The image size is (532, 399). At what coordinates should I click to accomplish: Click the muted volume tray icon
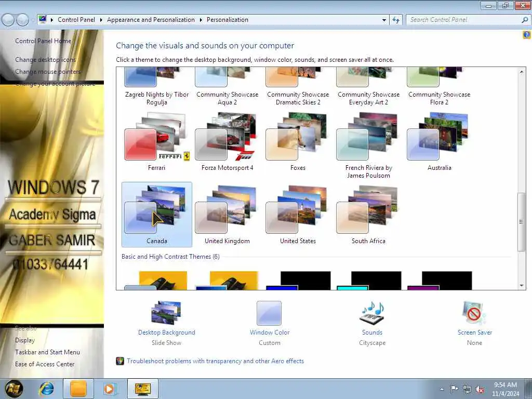coord(480,389)
